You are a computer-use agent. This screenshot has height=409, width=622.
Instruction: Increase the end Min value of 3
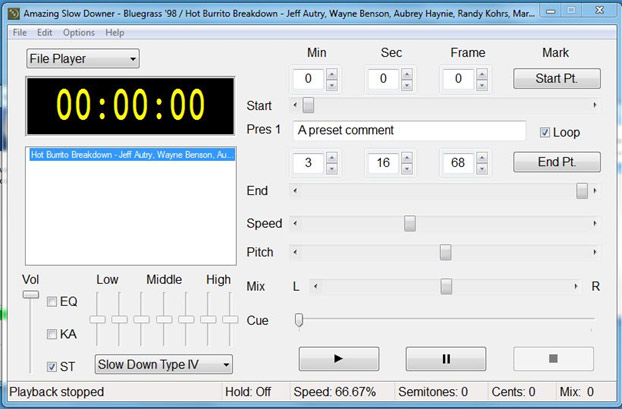[332, 157]
